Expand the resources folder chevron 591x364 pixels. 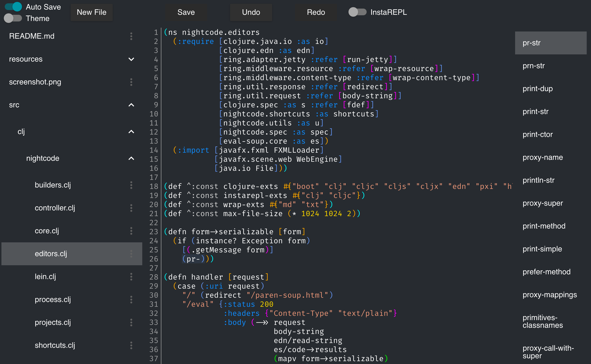(131, 59)
